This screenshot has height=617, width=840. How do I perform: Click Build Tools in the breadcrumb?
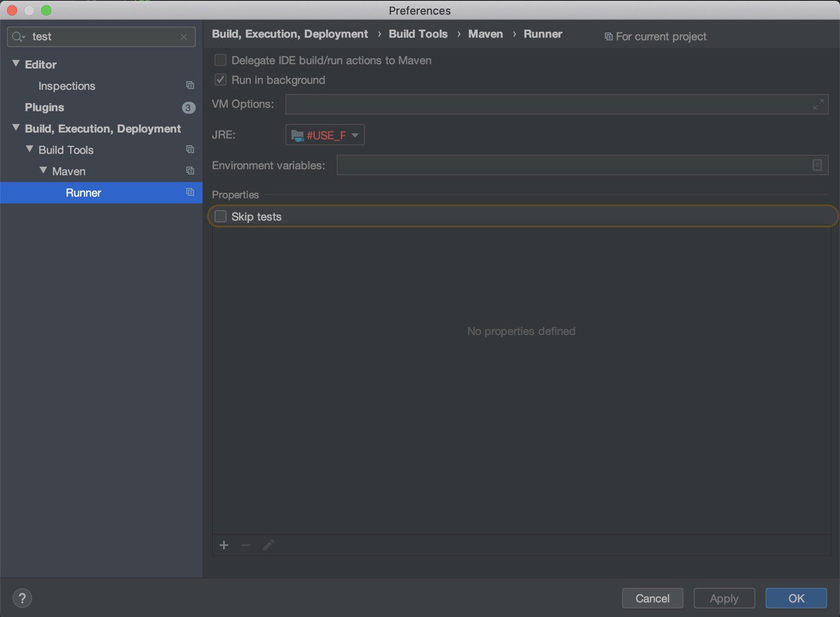418,34
